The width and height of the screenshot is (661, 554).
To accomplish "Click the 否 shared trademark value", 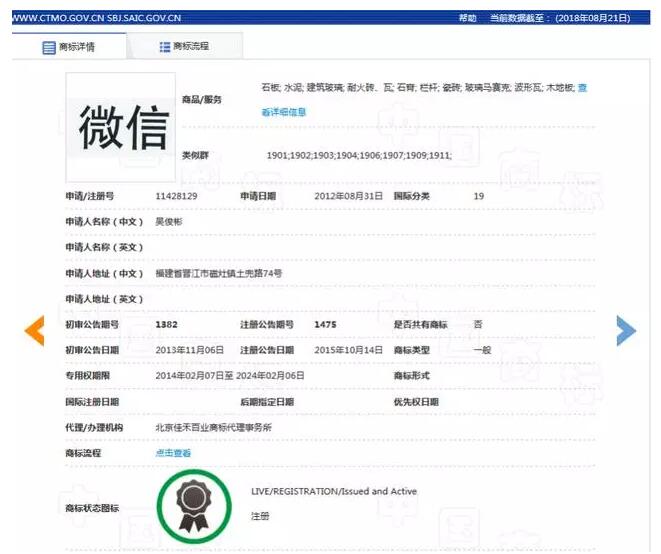I will click(x=478, y=325).
